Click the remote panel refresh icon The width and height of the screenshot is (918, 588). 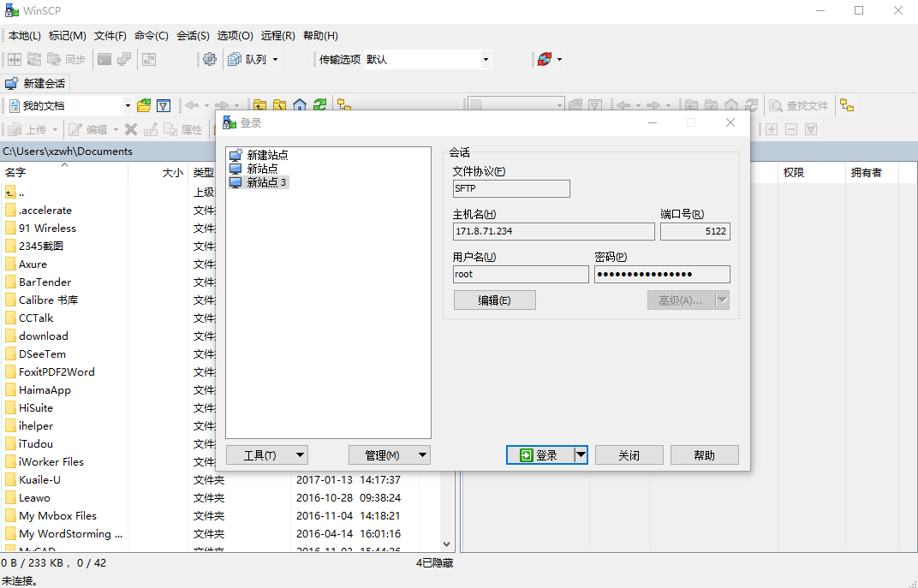751,106
